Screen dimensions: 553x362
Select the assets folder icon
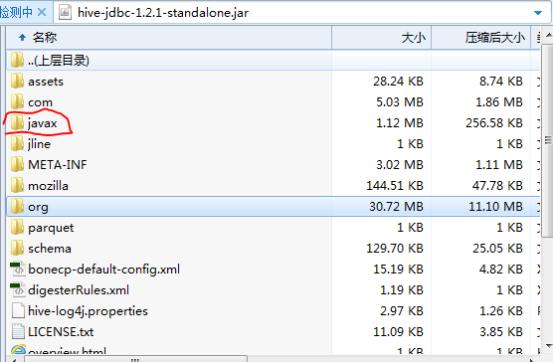pos(17,81)
